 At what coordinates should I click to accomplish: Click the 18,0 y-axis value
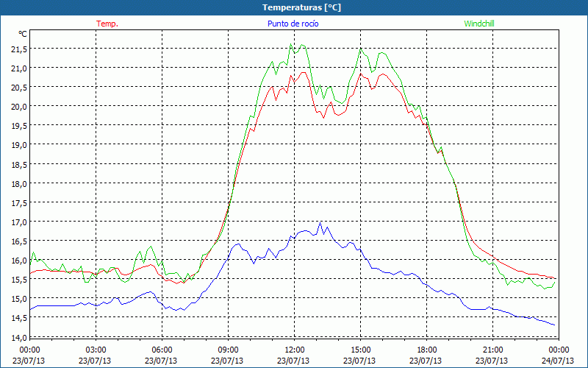click(x=20, y=183)
